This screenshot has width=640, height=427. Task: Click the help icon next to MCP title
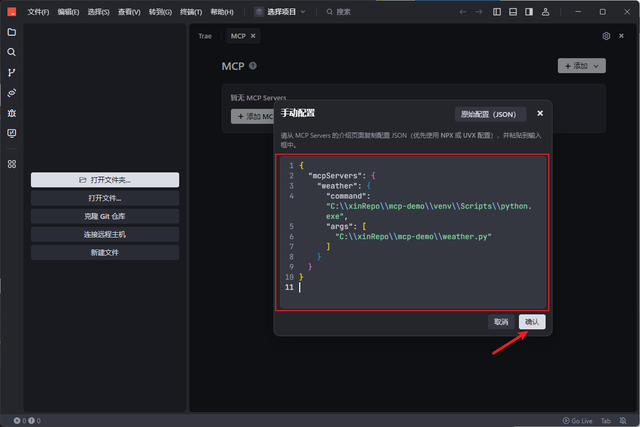click(x=253, y=66)
